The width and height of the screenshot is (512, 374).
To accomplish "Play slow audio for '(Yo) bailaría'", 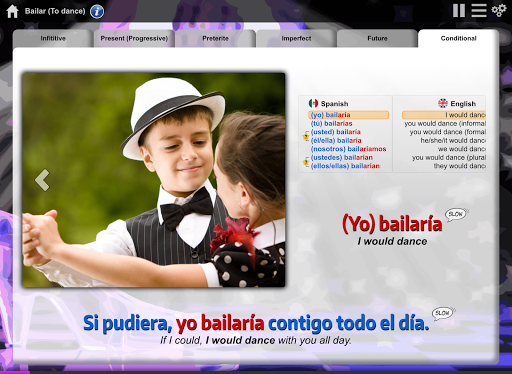I will [x=456, y=214].
